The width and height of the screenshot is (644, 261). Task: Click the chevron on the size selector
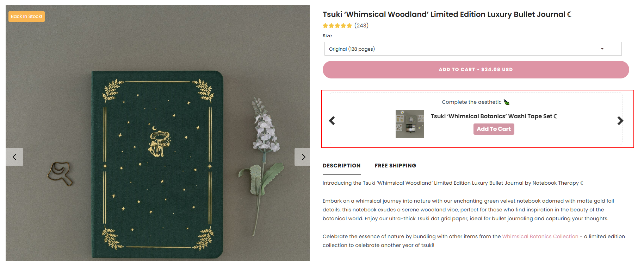point(602,49)
